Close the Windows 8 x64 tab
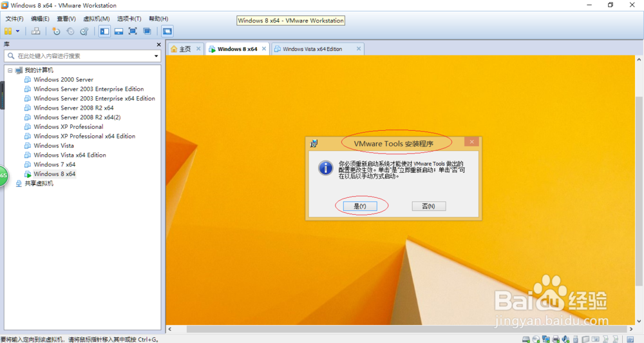 [x=264, y=48]
